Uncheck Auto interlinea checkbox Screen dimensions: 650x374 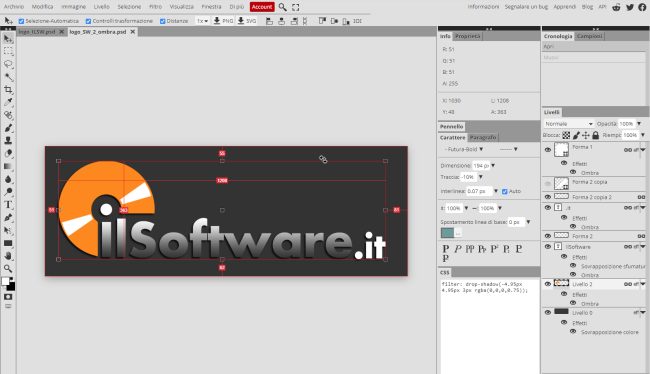pyautogui.click(x=504, y=191)
